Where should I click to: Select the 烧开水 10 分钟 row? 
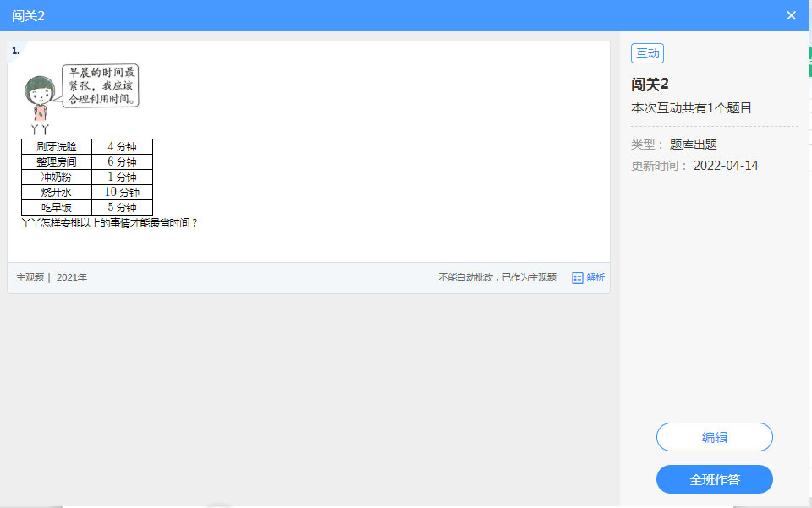pos(86,192)
